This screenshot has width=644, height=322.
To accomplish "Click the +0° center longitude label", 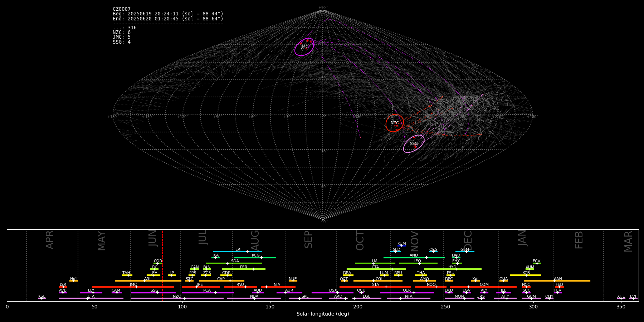I will click(x=322, y=117).
